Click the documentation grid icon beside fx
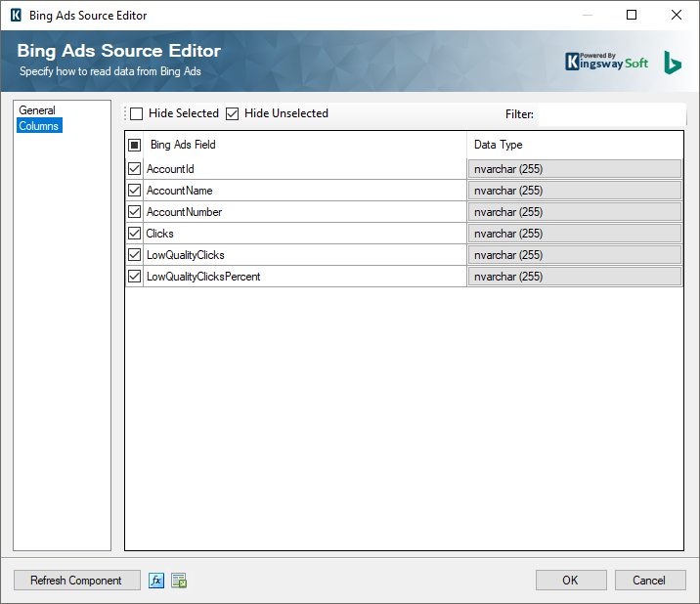The width and height of the screenshot is (700, 604). click(x=179, y=581)
